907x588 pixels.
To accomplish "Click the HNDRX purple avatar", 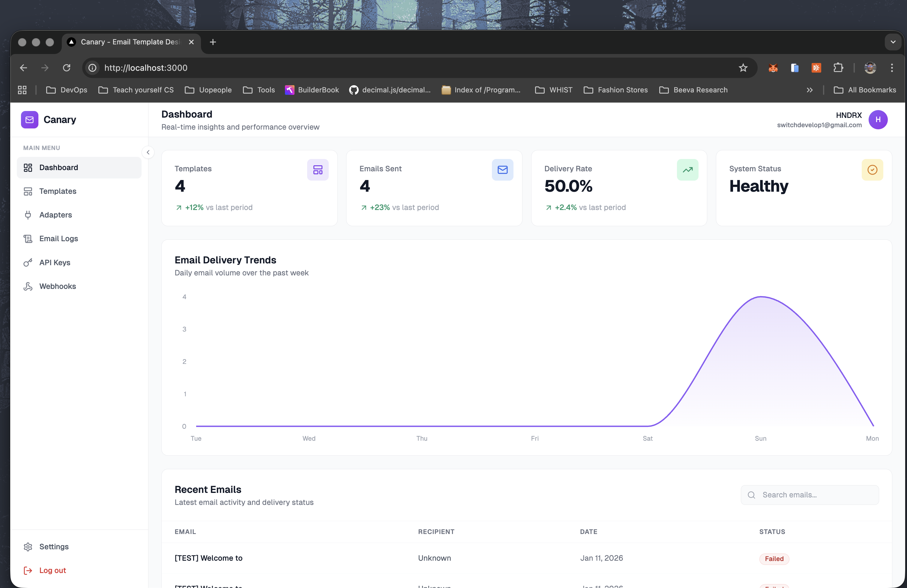I will coord(878,120).
